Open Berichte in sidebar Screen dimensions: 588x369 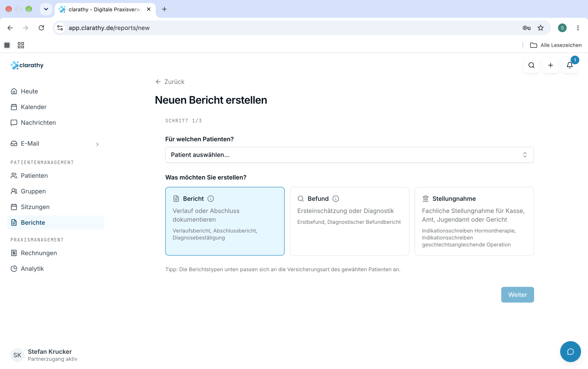click(x=55, y=222)
